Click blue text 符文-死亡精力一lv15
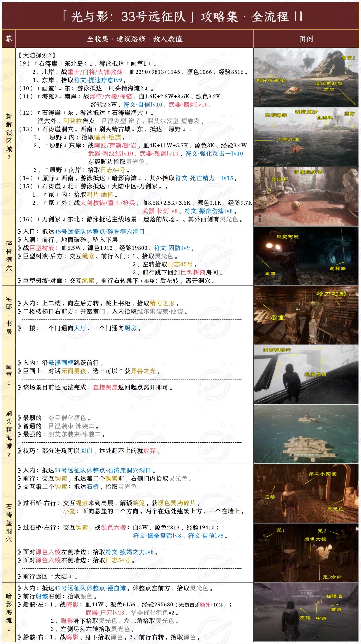361x644 pixels. [204, 178]
